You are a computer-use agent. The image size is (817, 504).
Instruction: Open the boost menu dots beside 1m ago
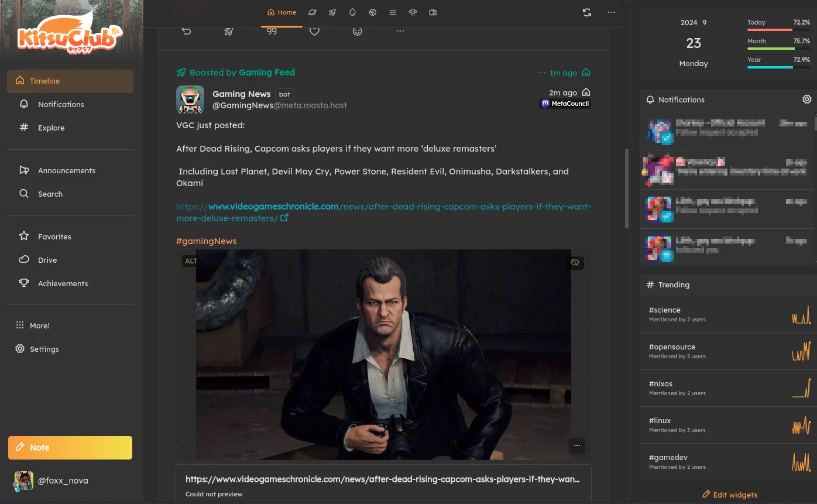(542, 73)
